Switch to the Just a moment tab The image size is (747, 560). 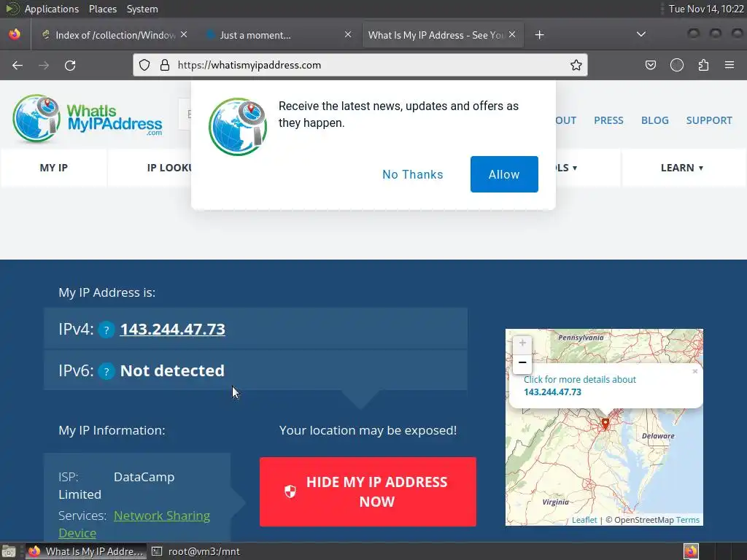279,35
